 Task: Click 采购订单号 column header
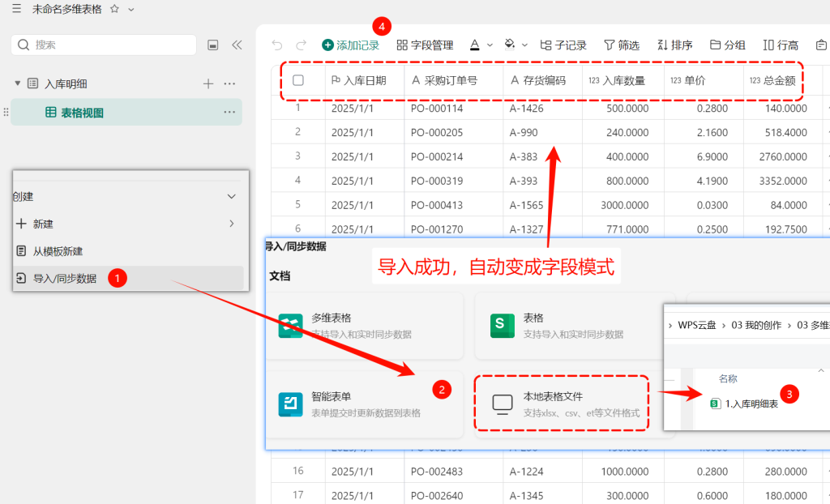click(x=454, y=80)
